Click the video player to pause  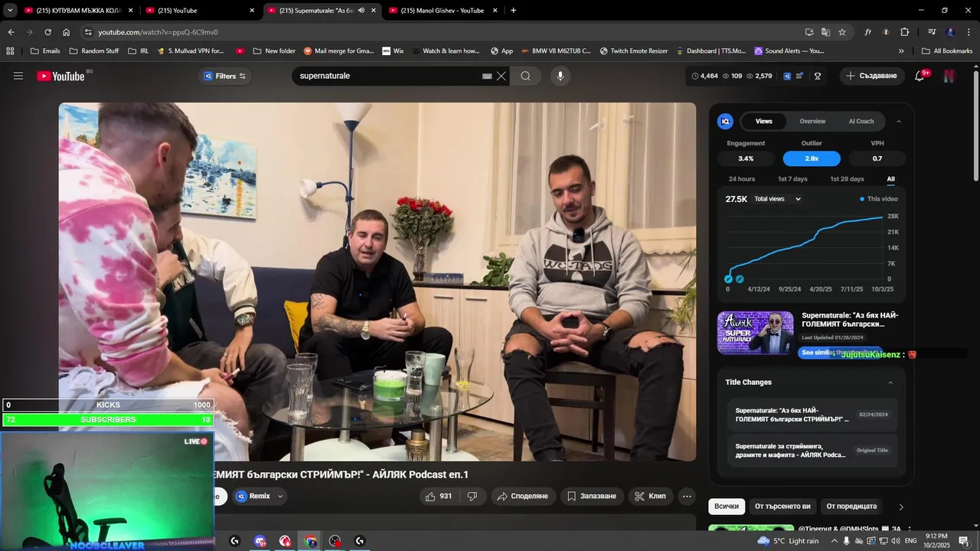(x=377, y=282)
